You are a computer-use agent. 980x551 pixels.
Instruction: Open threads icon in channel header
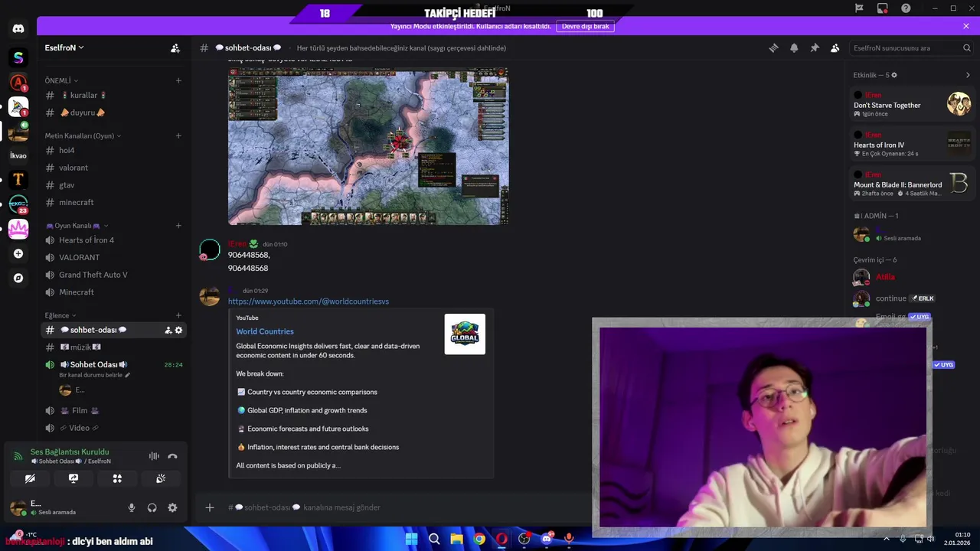tap(773, 47)
